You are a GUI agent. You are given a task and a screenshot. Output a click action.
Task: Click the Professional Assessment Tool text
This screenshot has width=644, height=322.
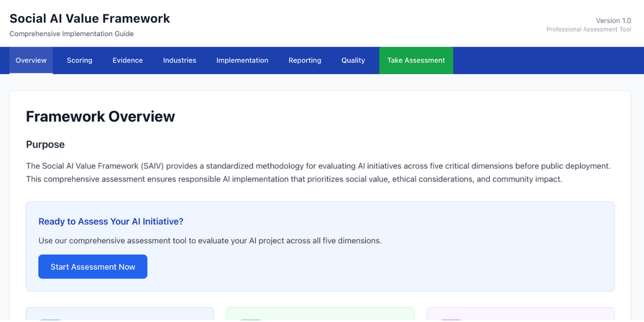(588, 29)
